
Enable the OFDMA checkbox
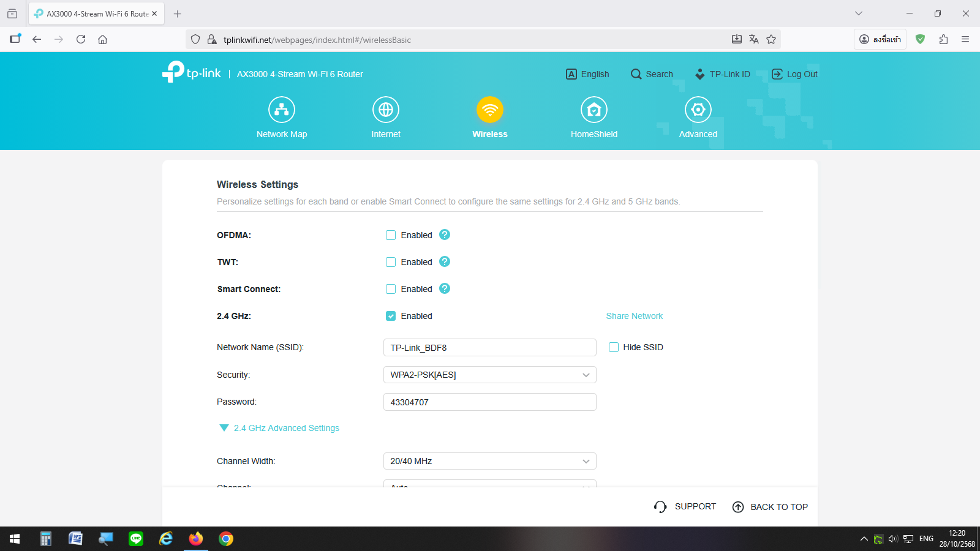tap(391, 235)
